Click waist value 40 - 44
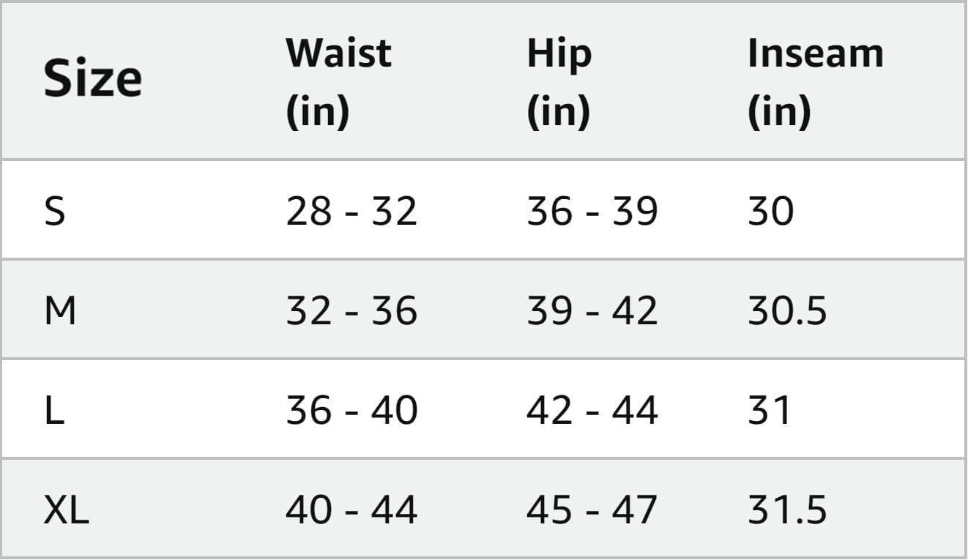The image size is (968, 560). 351,509
